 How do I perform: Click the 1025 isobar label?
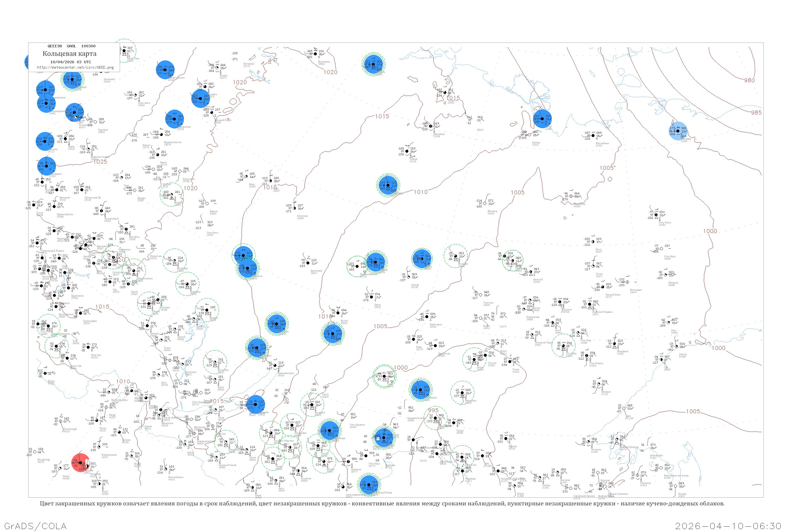pos(100,162)
